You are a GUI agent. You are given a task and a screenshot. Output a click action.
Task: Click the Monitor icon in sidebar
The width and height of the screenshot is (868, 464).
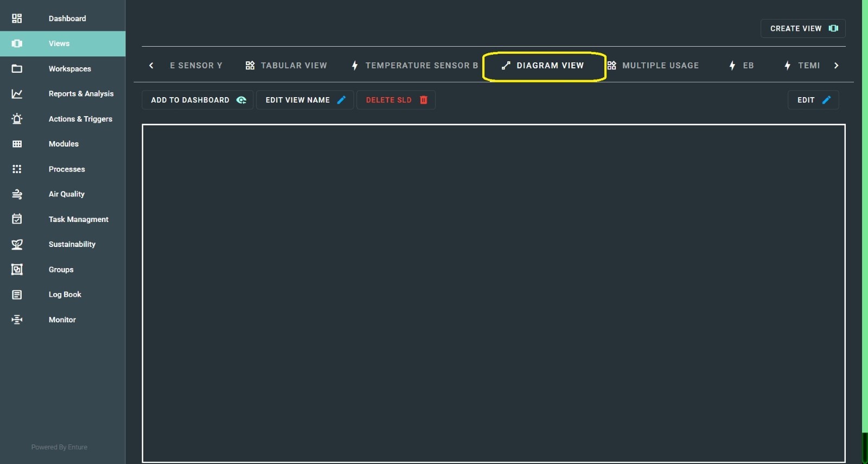click(x=17, y=320)
